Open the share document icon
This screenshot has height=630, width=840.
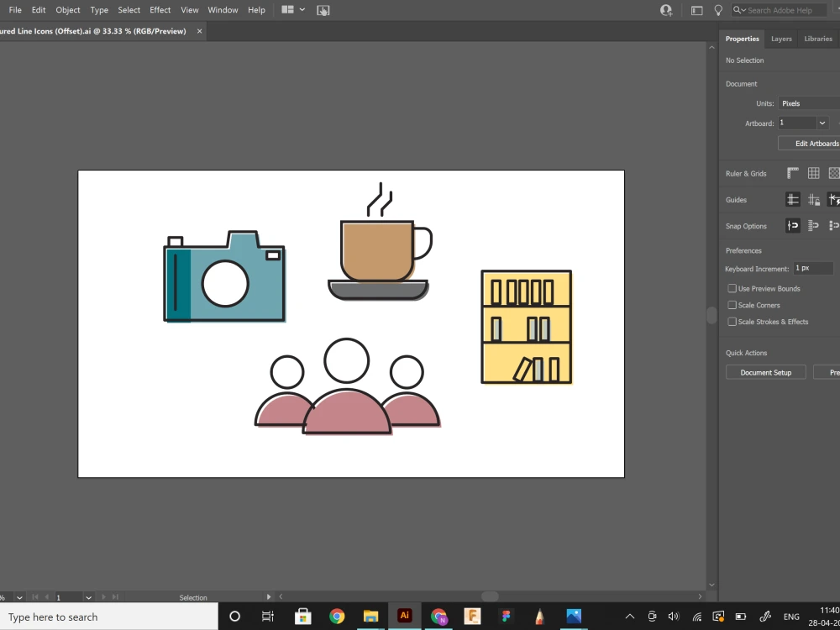tap(666, 10)
